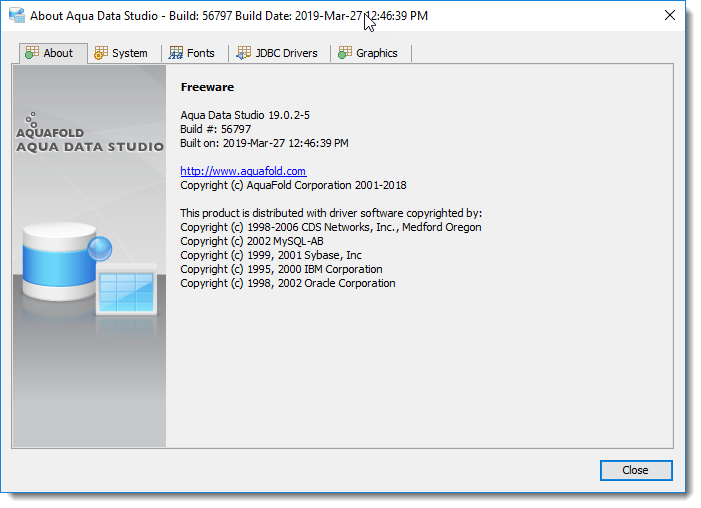The image size is (701, 508).
Task: Click the Sybase, Inc copyright line
Action: point(271,255)
